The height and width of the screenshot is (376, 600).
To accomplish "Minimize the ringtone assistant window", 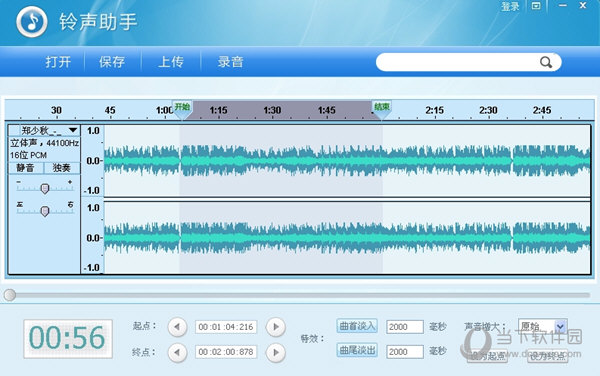I will click(562, 5).
